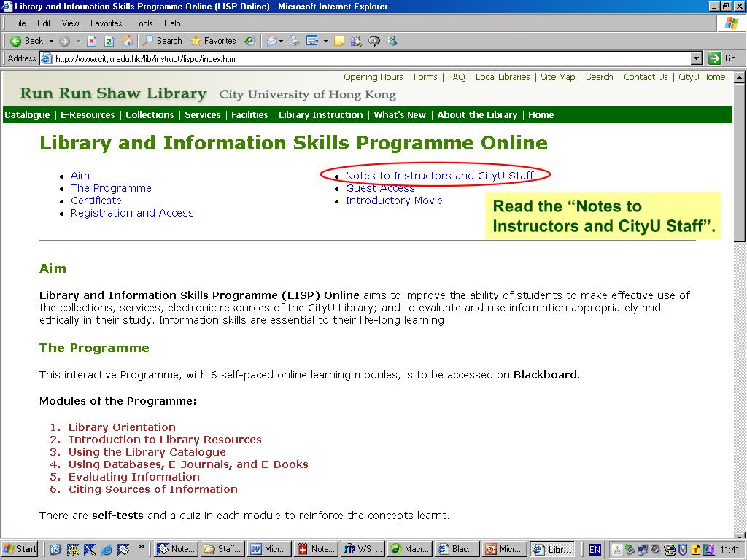Expand the Mail icon dropdown arrow

click(281, 42)
